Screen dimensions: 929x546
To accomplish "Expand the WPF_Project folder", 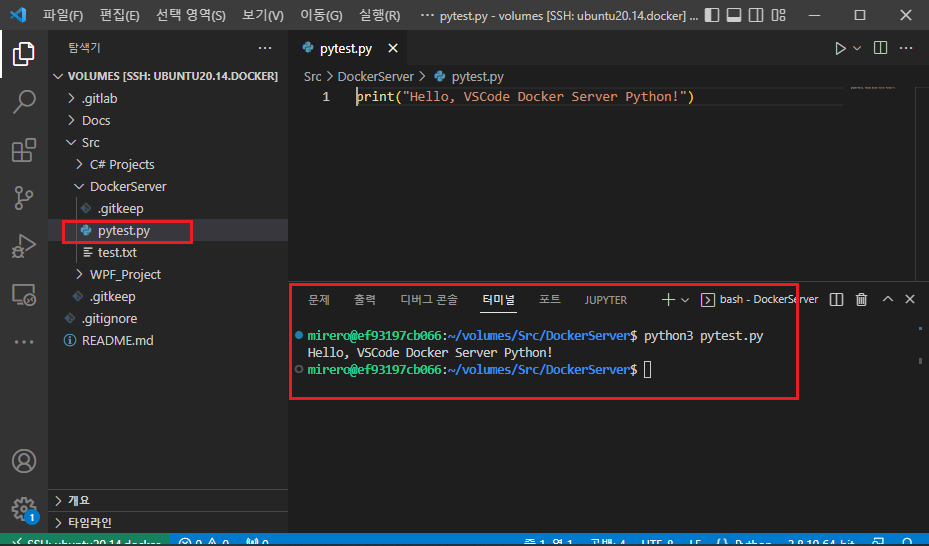I will [168, 274].
